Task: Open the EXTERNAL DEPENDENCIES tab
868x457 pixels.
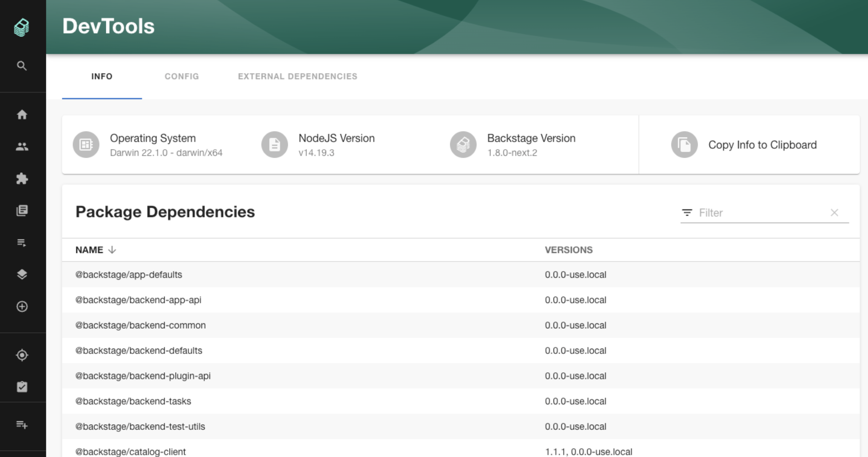Action: pyautogui.click(x=297, y=76)
